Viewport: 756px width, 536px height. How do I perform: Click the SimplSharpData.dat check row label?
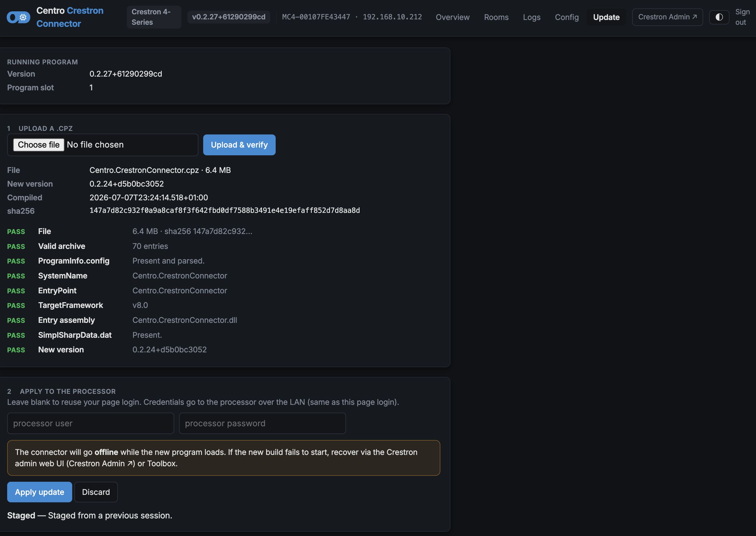tap(75, 335)
